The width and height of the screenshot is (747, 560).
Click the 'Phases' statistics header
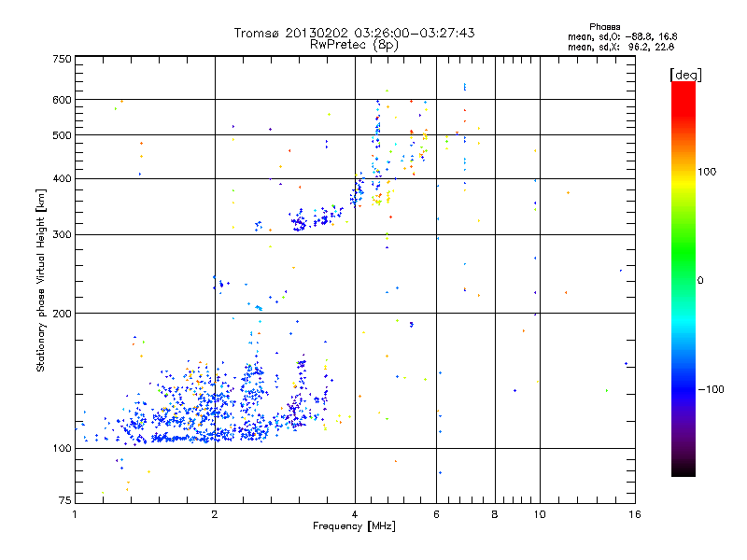pos(604,27)
